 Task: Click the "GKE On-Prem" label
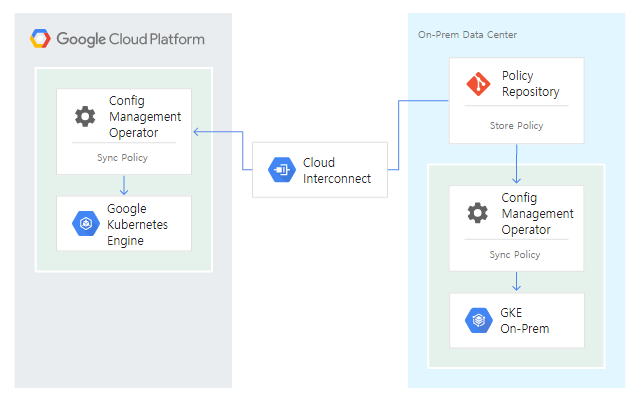coord(524,321)
